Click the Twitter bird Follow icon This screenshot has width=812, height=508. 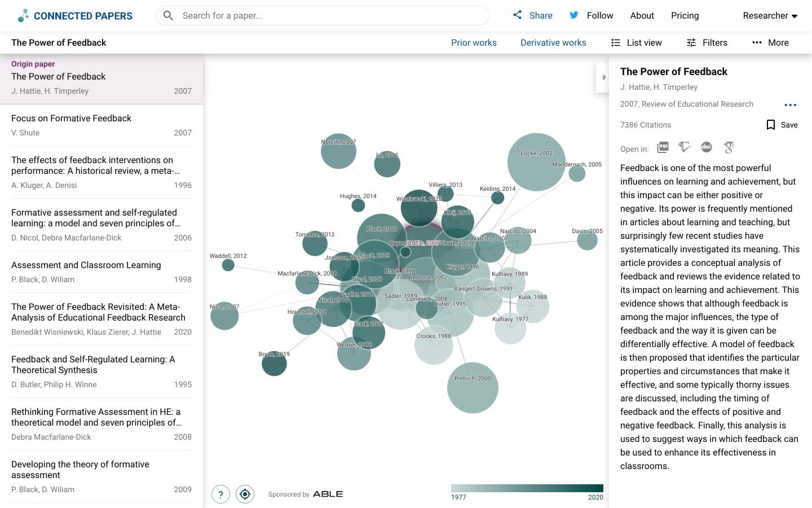[x=574, y=15]
